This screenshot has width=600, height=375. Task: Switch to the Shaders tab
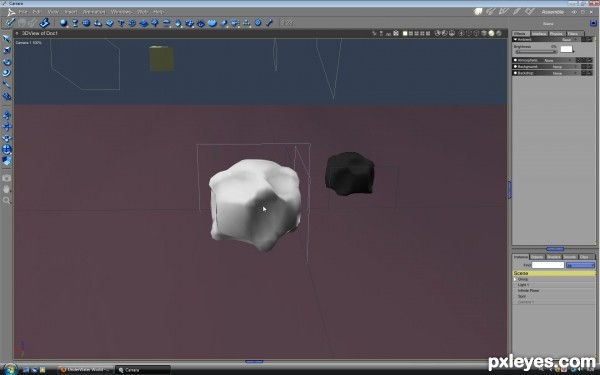[x=553, y=257]
